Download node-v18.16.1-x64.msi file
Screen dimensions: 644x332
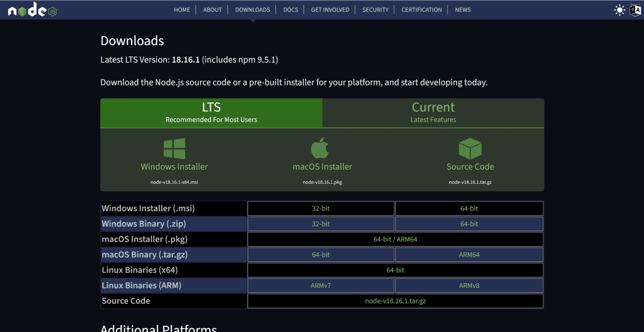click(x=174, y=182)
